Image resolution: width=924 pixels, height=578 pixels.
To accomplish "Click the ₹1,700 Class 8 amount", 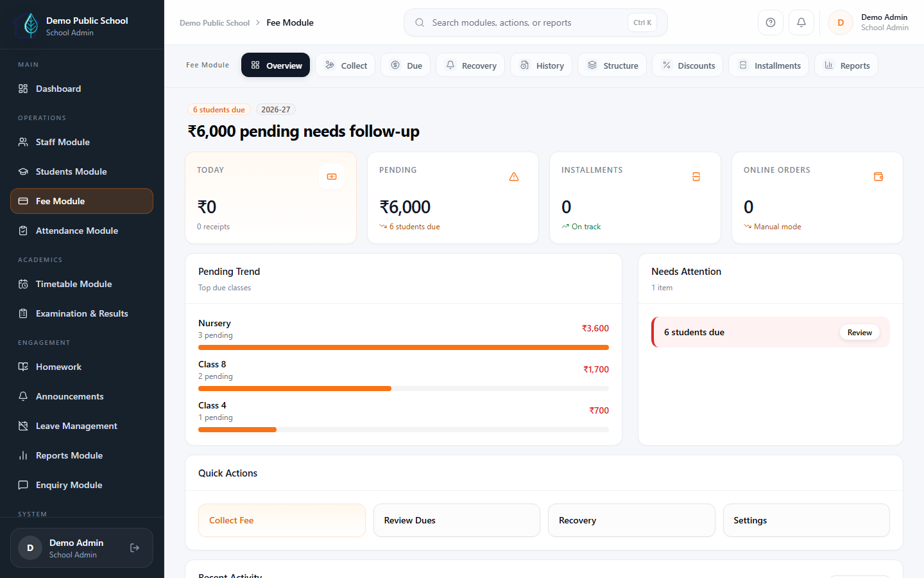I will [x=596, y=369].
